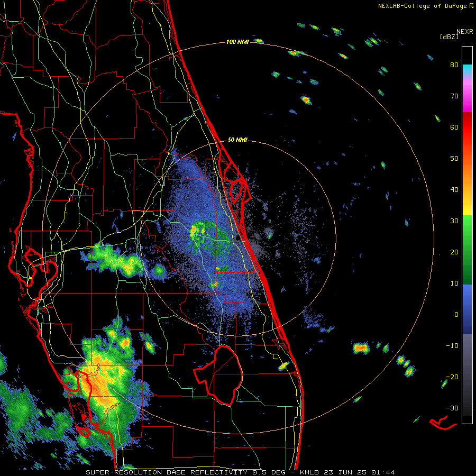Click the 80 value on dBZ scale

[x=454, y=65]
